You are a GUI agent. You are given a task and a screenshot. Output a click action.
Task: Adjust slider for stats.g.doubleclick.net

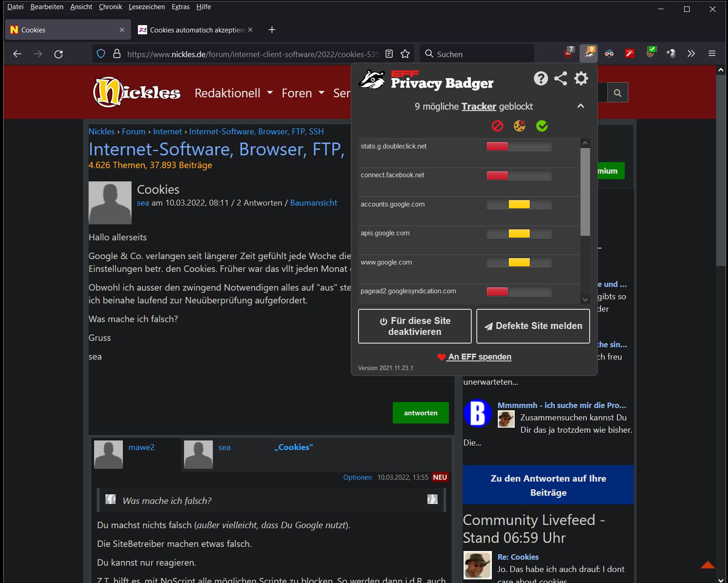(x=519, y=147)
